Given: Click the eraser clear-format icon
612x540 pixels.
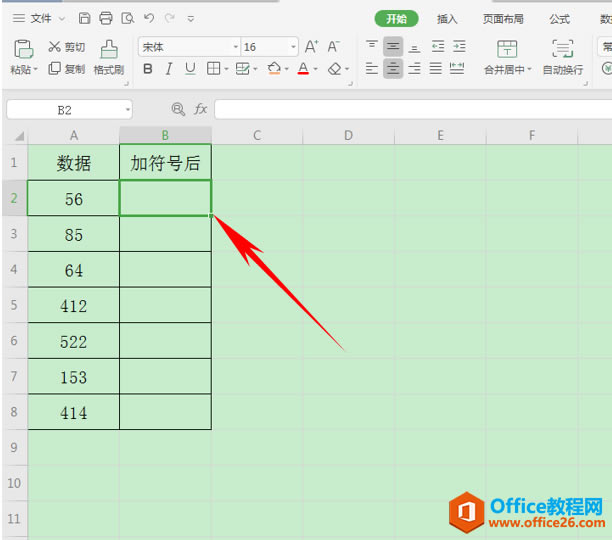Looking at the screenshot, I should point(335,69).
